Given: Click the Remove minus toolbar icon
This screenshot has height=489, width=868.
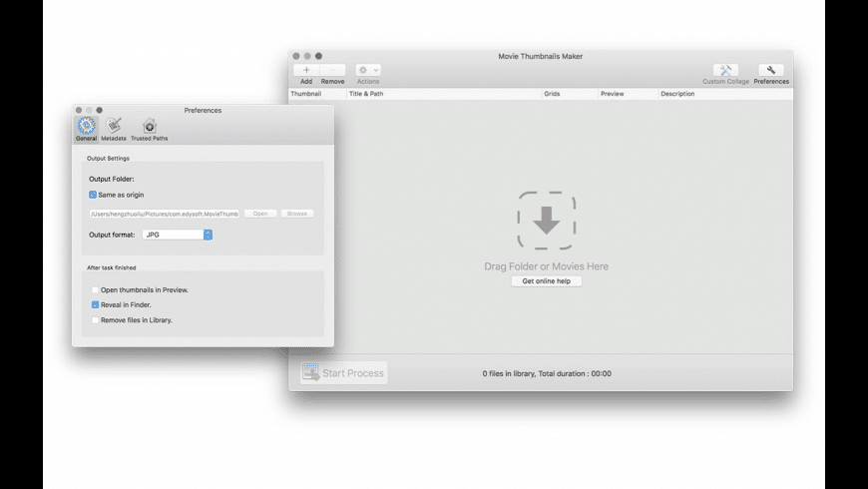Looking at the screenshot, I should 332,70.
